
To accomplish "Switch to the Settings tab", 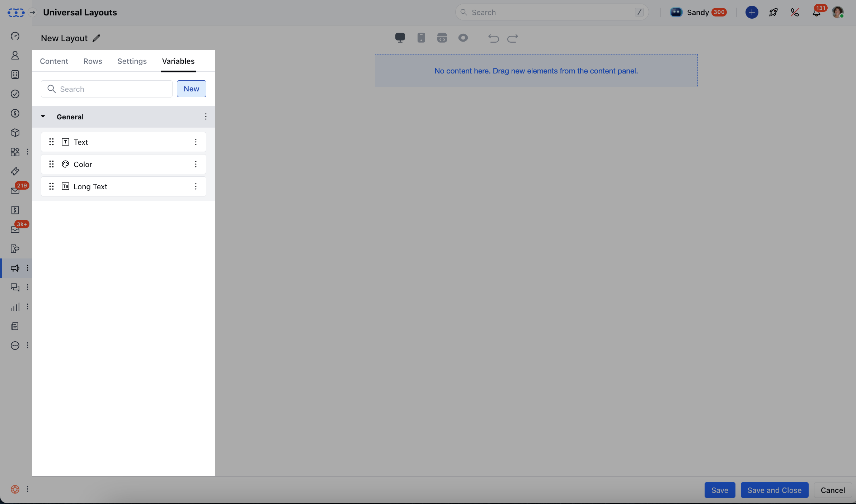I will pyautogui.click(x=132, y=61).
